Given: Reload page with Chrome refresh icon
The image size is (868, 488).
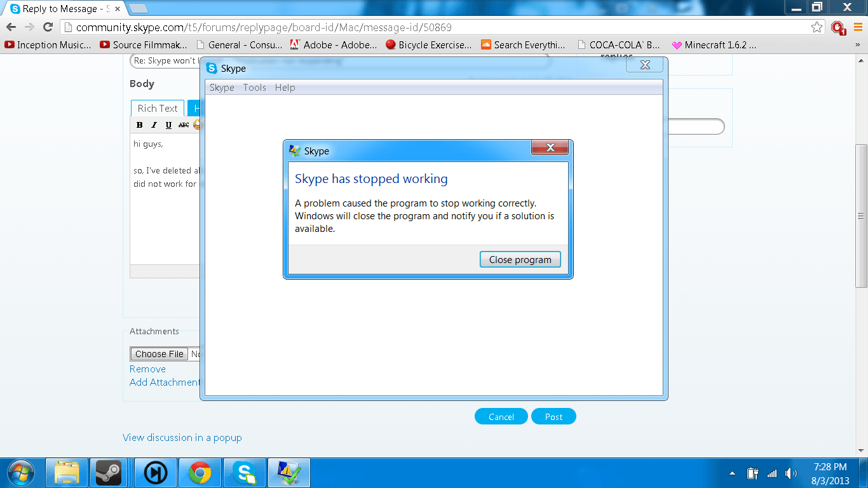Looking at the screenshot, I should pyautogui.click(x=48, y=27).
